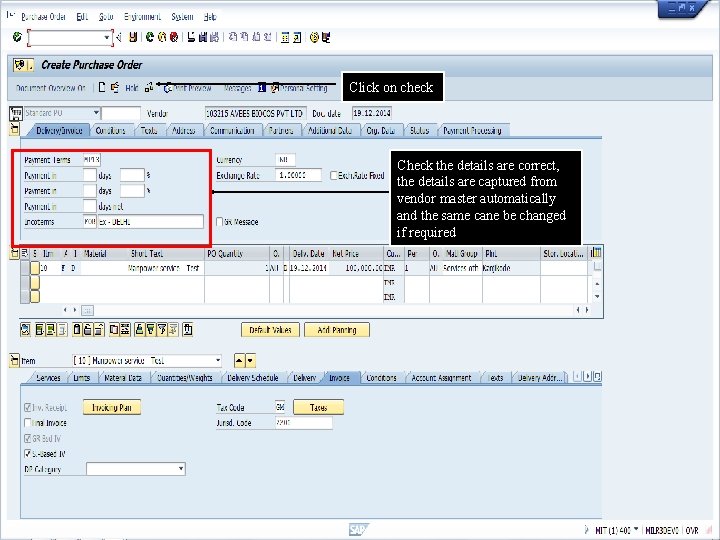Open the Delivery Schedule item tab

[253, 378]
